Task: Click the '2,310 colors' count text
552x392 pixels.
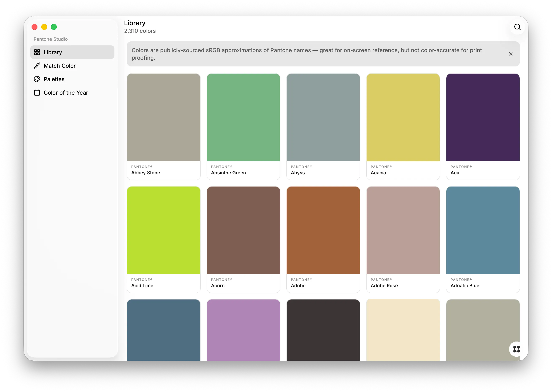Action: [x=140, y=31]
